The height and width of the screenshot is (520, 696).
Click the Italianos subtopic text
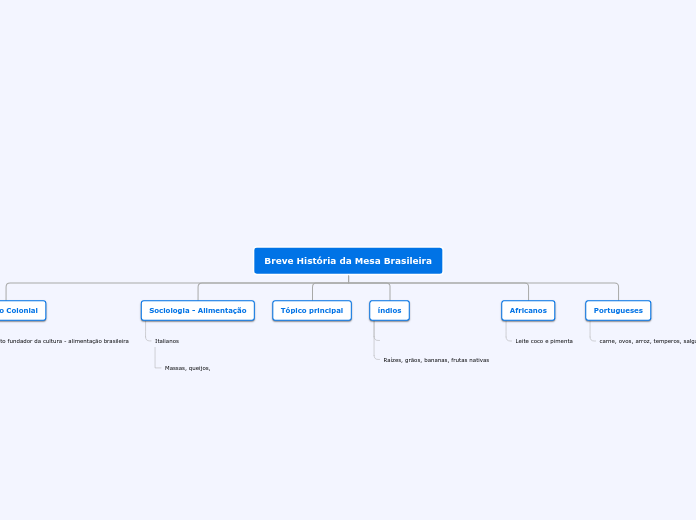pyautogui.click(x=167, y=341)
